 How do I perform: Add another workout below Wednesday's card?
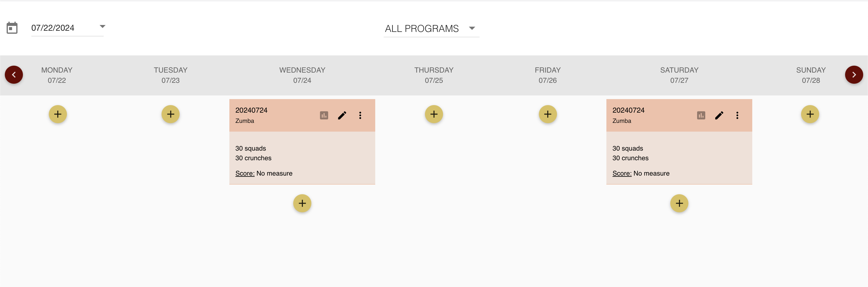tap(302, 204)
